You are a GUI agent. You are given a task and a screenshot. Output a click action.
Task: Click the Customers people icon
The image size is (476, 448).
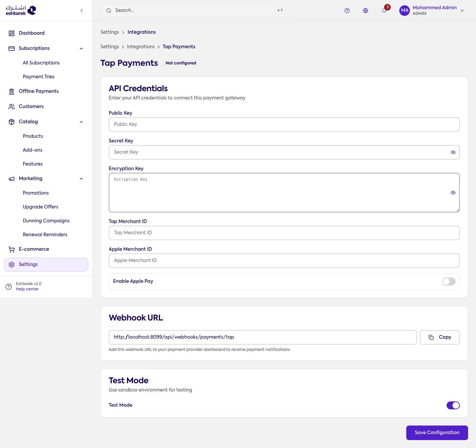(12, 106)
